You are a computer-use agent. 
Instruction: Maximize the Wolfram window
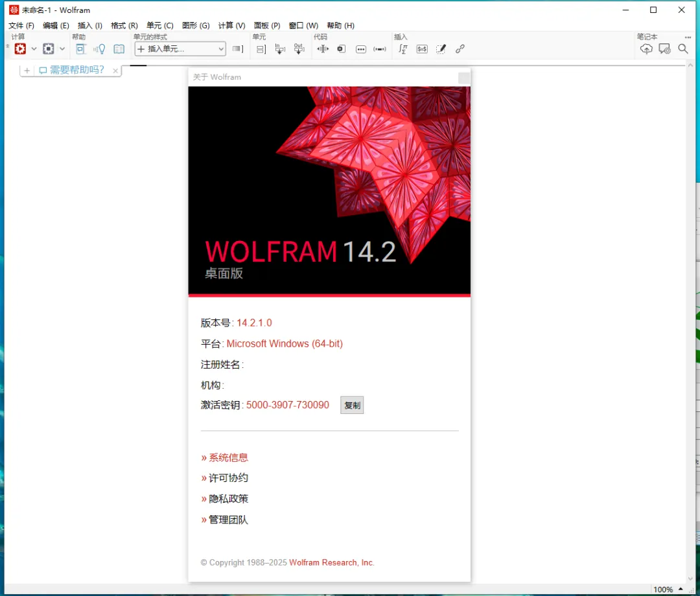[x=653, y=10]
